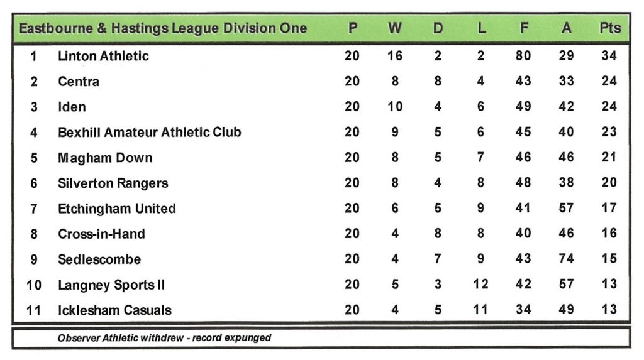The width and height of the screenshot is (644, 360).
Task: Click the Pts column header
Action: click(609, 28)
